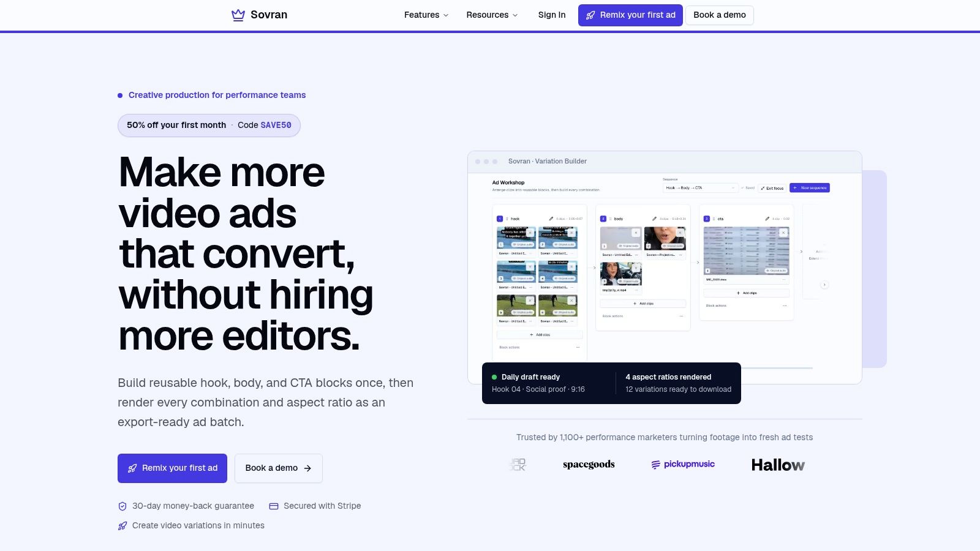Click the Secured with Stripe text
Viewport: 980px width, 551px height.
[x=322, y=506]
